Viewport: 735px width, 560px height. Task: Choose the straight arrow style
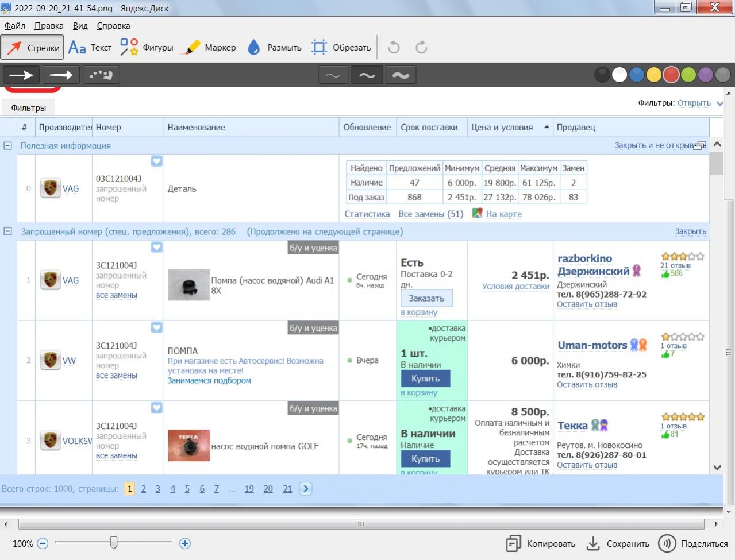(21, 75)
